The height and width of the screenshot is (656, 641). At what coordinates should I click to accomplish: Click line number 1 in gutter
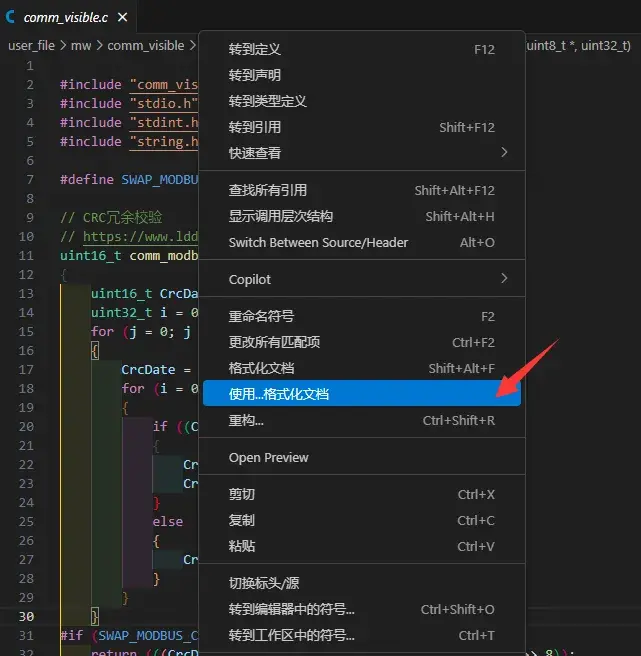pyautogui.click(x=30, y=66)
